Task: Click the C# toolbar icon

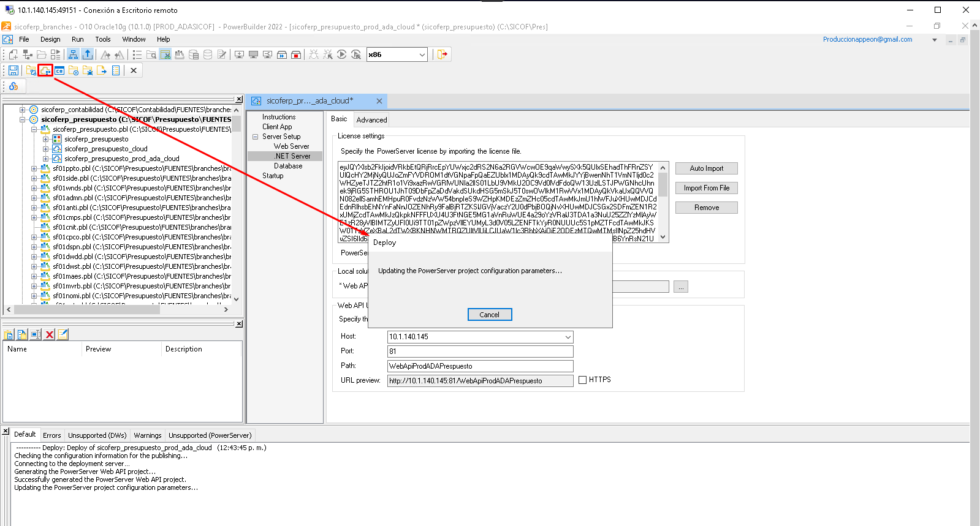Action: [x=59, y=70]
